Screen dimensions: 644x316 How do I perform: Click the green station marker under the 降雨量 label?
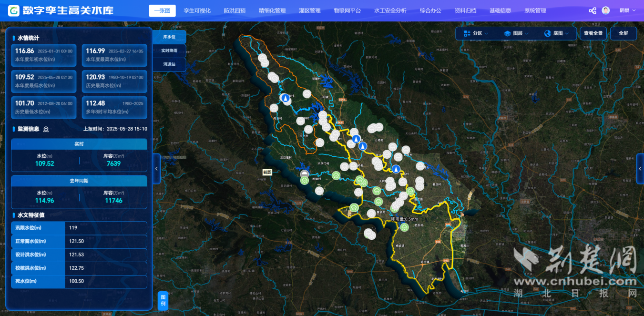pyautogui.click(x=404, y=227)
